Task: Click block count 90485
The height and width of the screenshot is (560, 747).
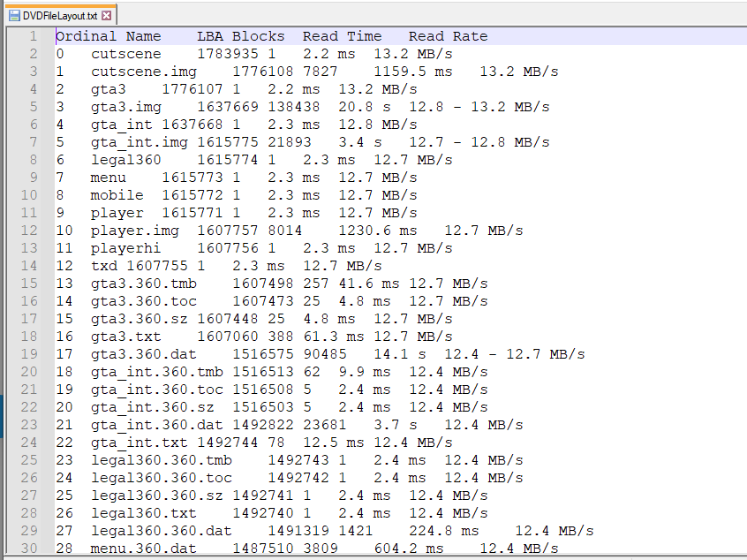Action: [x=324, y=353]
